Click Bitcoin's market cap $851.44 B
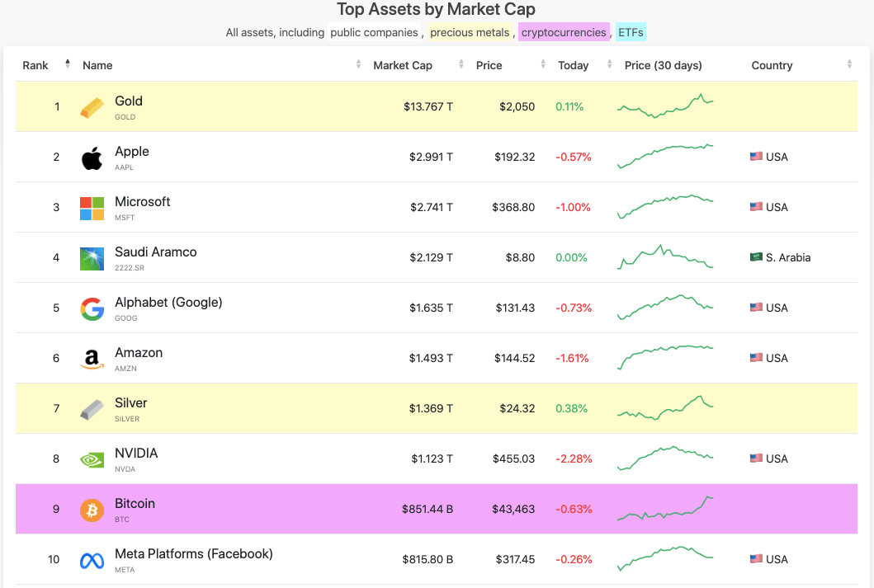Viewport: 874px width, 588px height. pyautogui.click(x=428, y=509)
